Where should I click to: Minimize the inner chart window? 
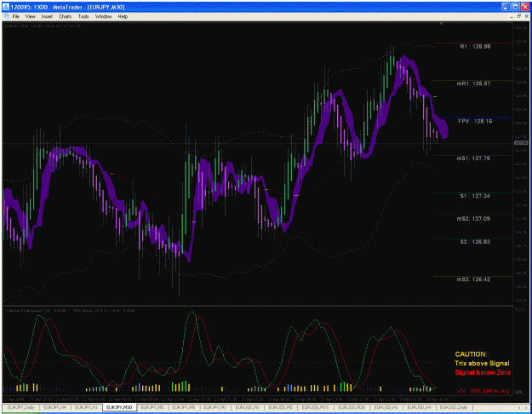[x=512, y=16]
